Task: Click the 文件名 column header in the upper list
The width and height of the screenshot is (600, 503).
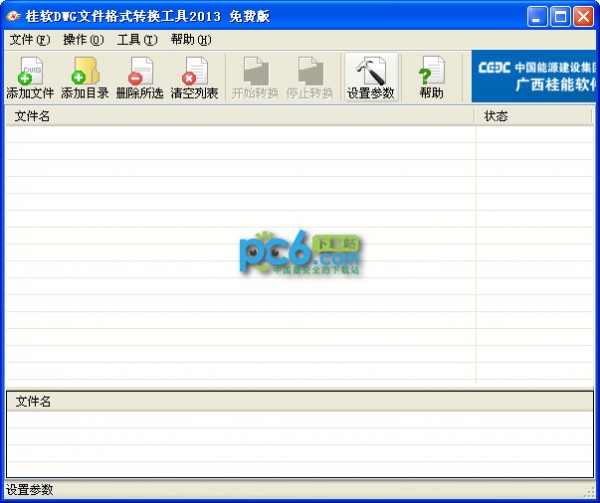Action: coord(240,116)
